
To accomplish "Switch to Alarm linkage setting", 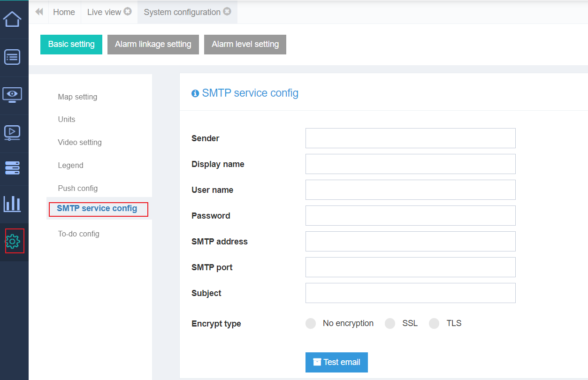I will pyautogui.click(x=153, y=44).
